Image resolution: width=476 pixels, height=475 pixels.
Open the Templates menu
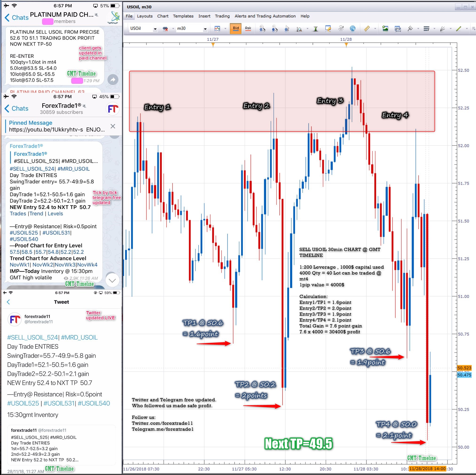[x=183, y=16]
